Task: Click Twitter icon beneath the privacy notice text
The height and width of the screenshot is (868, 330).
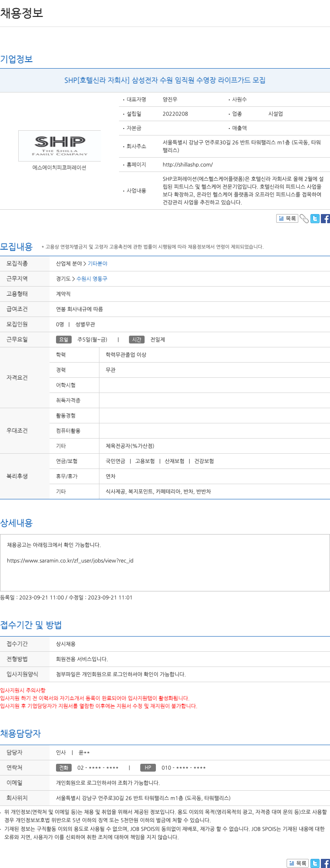Action: (315, 863)
